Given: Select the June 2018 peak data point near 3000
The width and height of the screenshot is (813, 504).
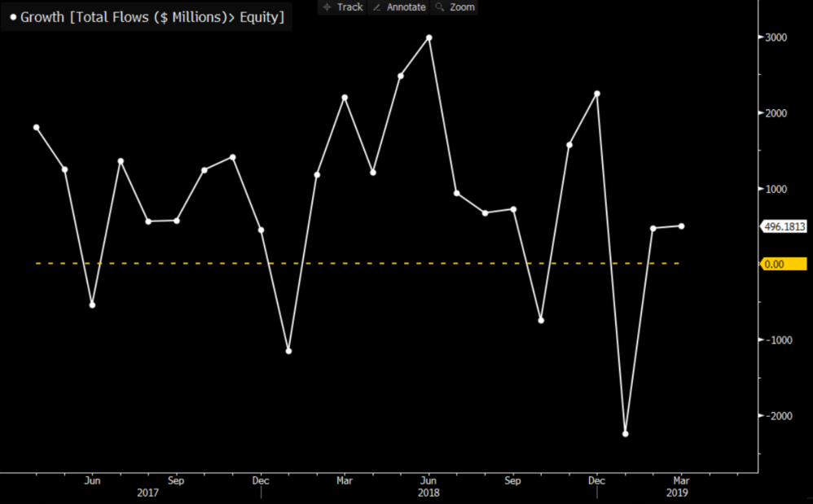Looking at the screenshot, I should click(x=428, y=37).
